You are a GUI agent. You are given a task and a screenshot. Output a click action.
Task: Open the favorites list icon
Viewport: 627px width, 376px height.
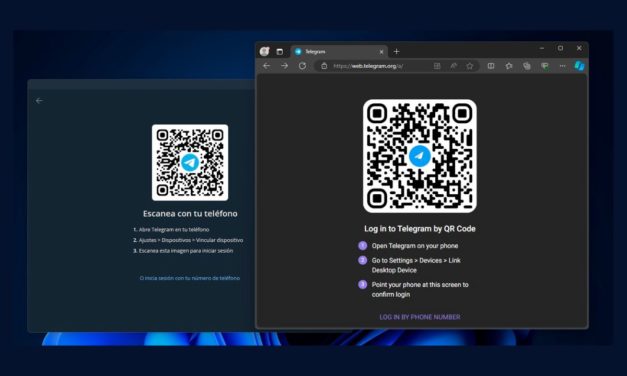(509, 66)
